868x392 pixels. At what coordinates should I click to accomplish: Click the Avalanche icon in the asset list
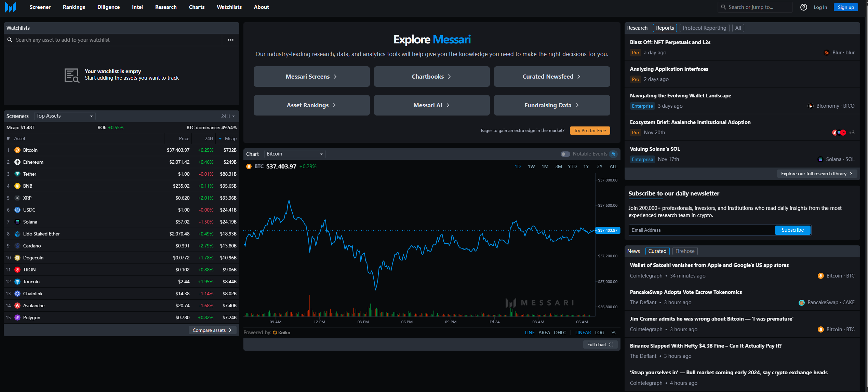point(17,306)
